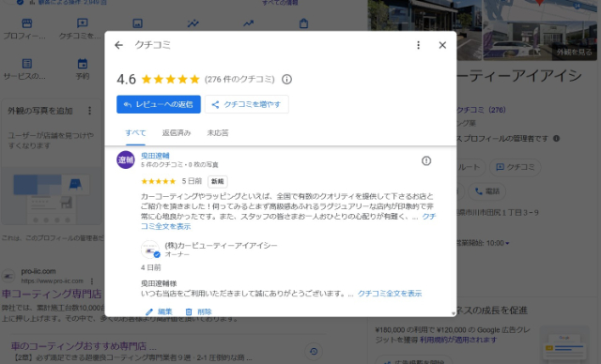Select the すべて tab

(135, 133)
